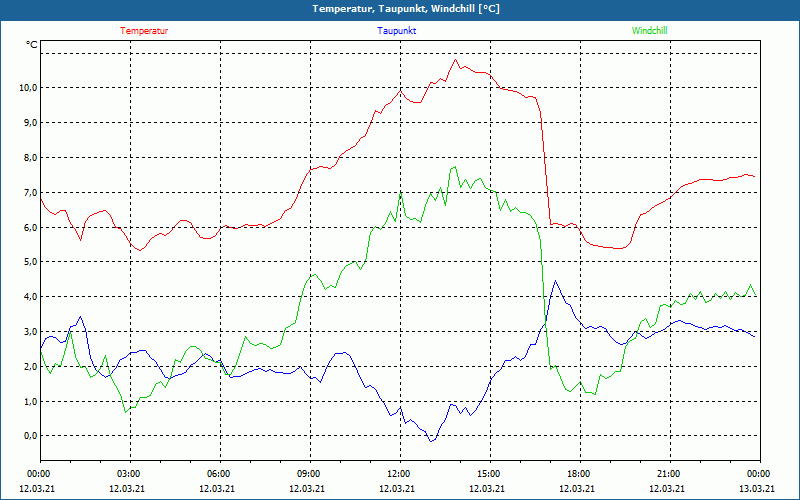Click the temperature peak near 14:00

click(x=456, y=59)
